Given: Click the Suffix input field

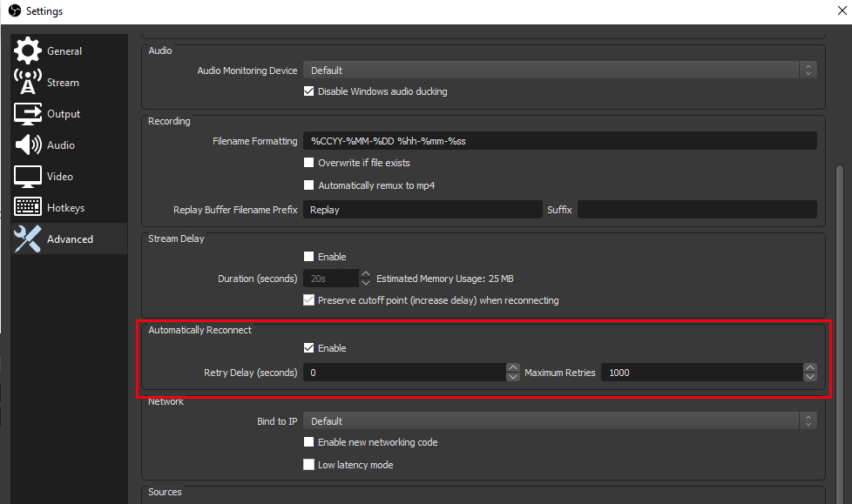Looking at the screenshot, I should [697, 210].
